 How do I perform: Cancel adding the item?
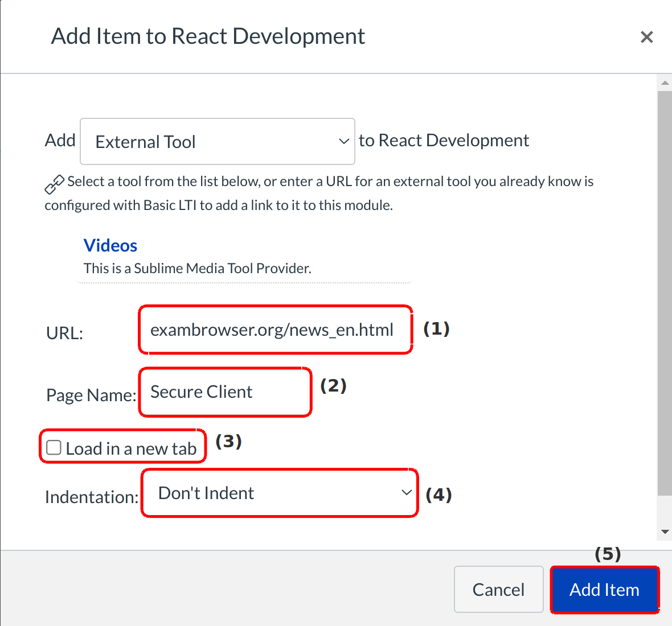point(498,590)
